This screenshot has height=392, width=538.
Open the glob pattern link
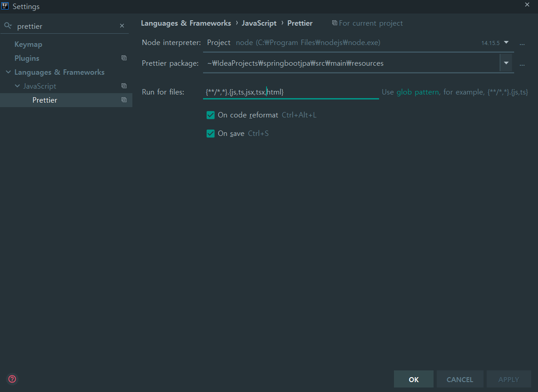tap(417, 92)
